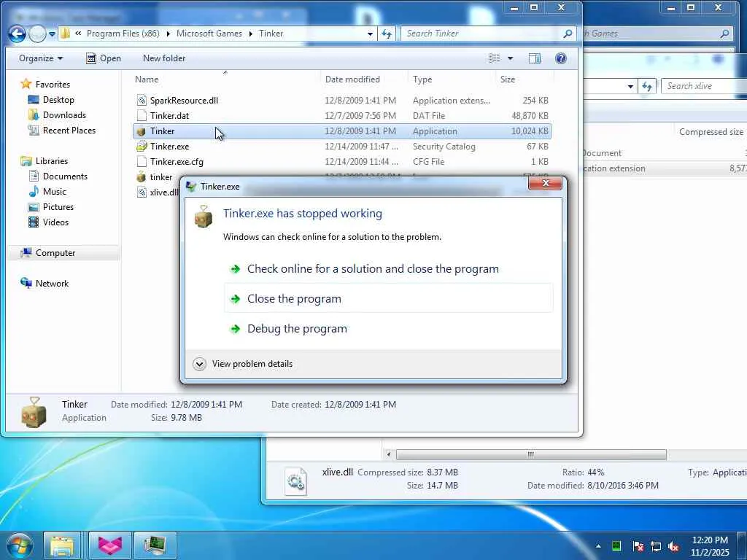747x560 pixels.
Task: Toggle the preview pane icon
Action: [535, 58]
